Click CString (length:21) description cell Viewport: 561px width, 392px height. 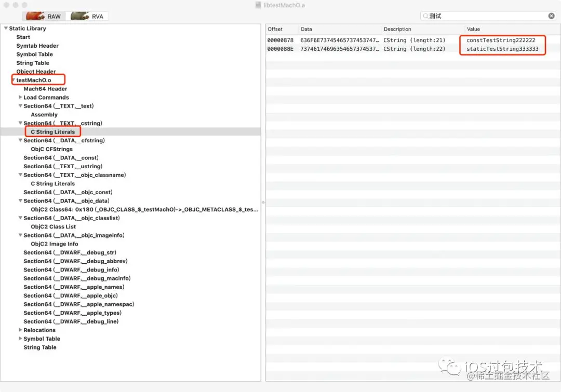415,40
